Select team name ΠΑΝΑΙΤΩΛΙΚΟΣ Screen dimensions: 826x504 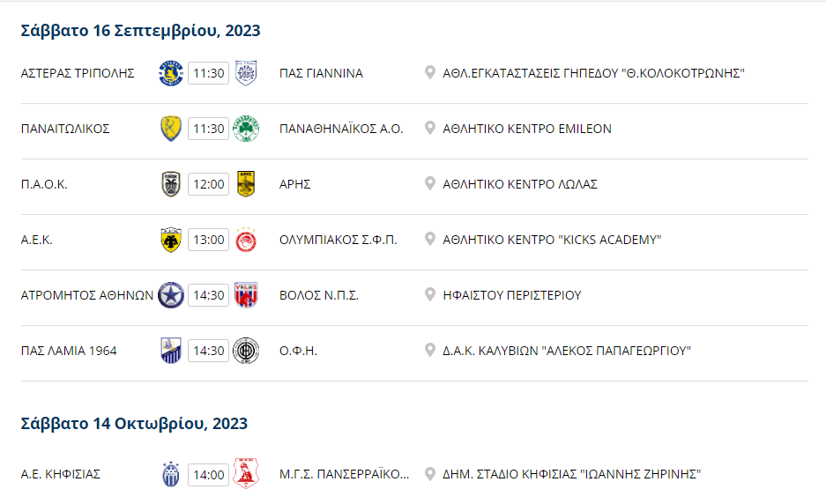pos(65,129)
